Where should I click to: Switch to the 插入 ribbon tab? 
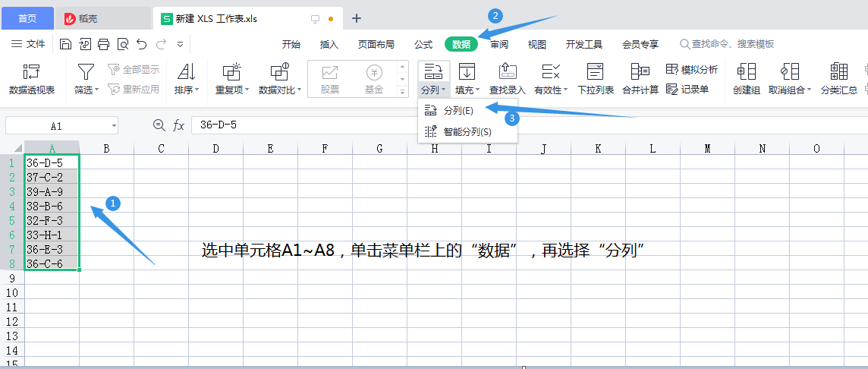coord(329,45)
